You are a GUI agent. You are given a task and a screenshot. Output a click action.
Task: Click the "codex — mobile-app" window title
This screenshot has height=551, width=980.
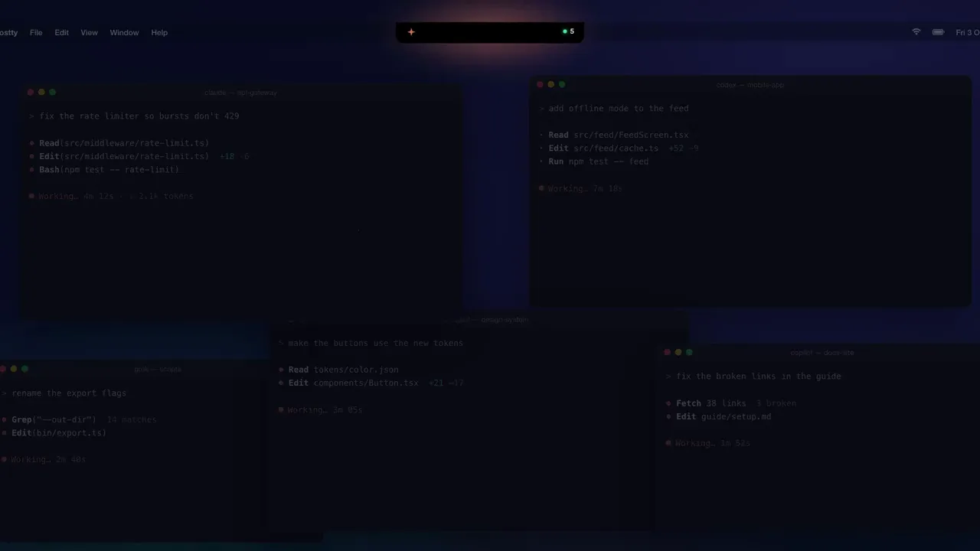[x=750, y=85]
